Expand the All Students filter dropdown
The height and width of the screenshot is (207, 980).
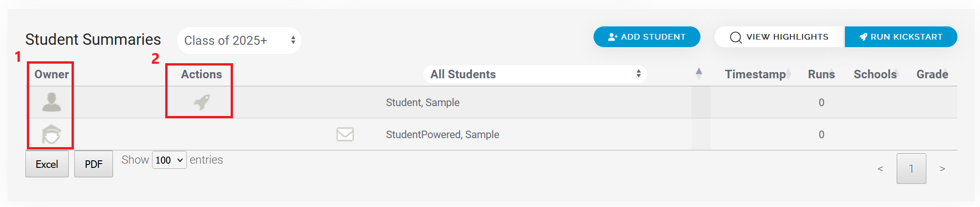(x=535, y=74)
